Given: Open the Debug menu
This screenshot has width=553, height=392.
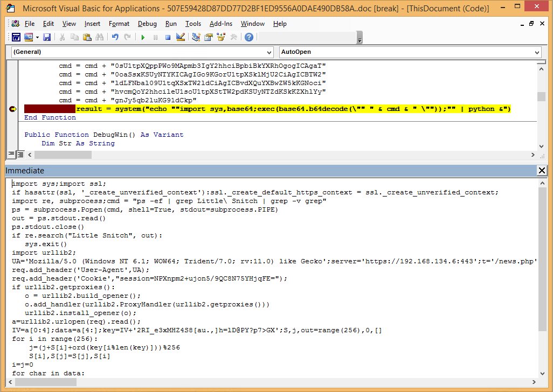Looking at the screenshot, I should 147,24.
